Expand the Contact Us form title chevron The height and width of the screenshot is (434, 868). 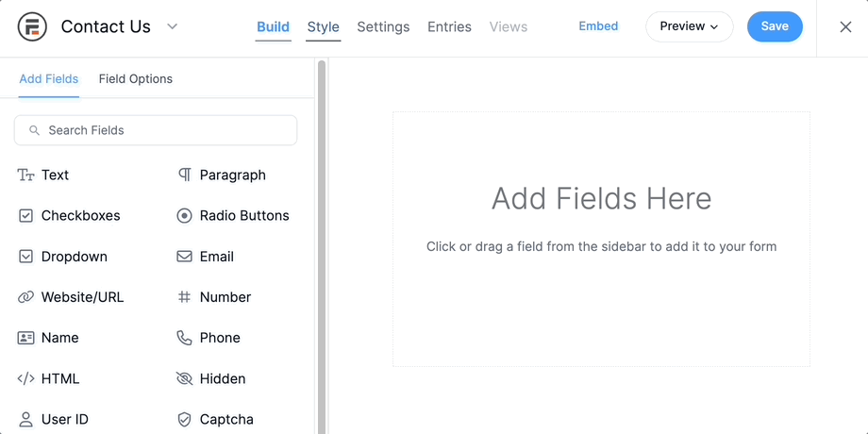pyautogui.click(x=172, y=26)
